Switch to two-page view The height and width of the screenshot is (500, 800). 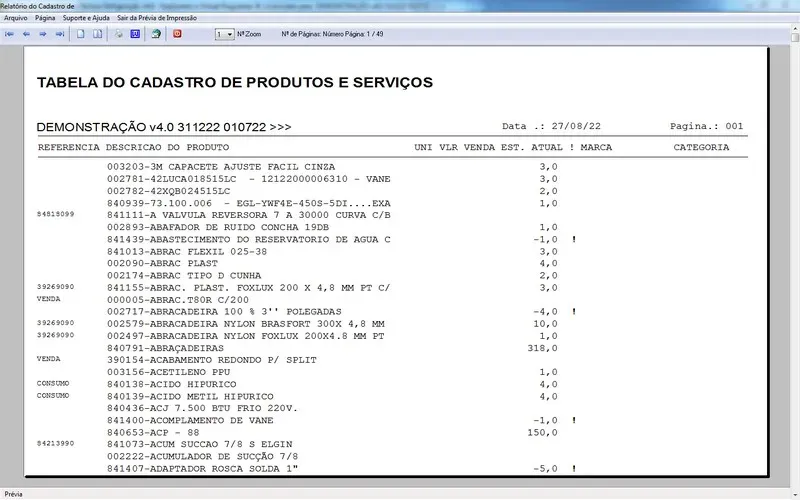click(x=98, y=34)
